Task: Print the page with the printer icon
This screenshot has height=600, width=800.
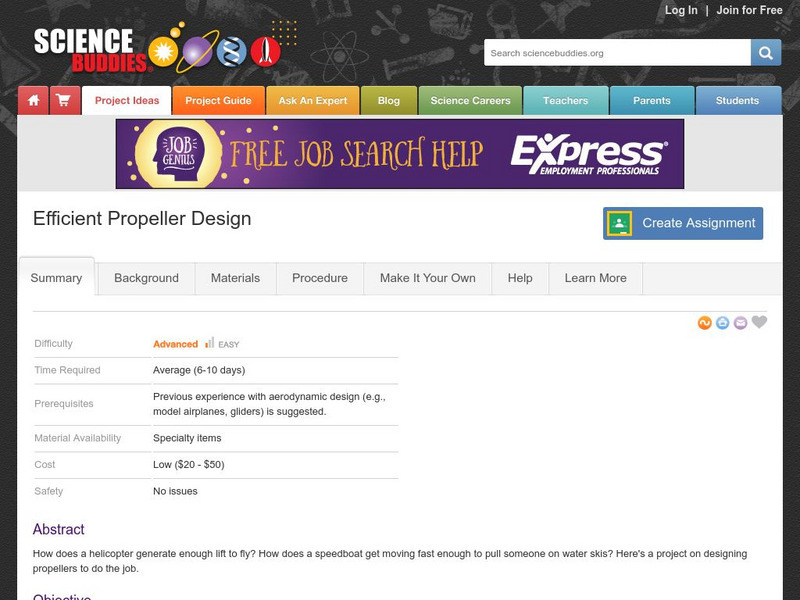Action: click(x=722, y=323)
